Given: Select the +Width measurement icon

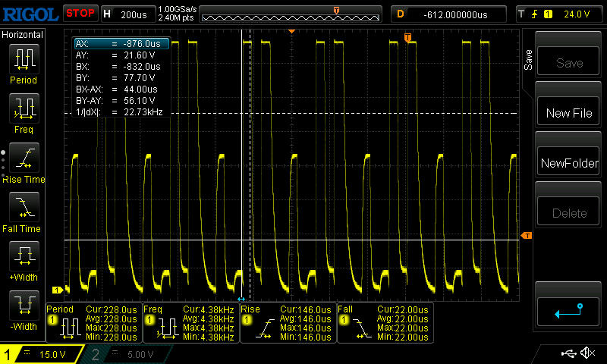Looking at the screenshot, I should tap(24, 256).
